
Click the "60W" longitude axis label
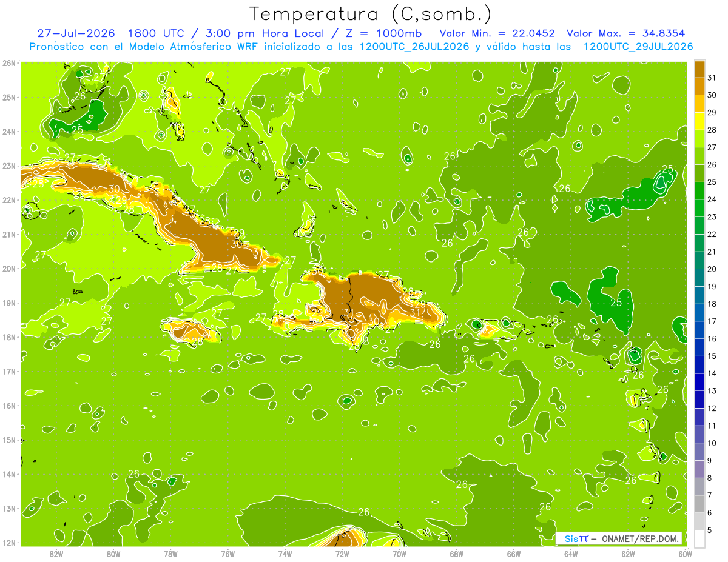(x=685, y=554)
